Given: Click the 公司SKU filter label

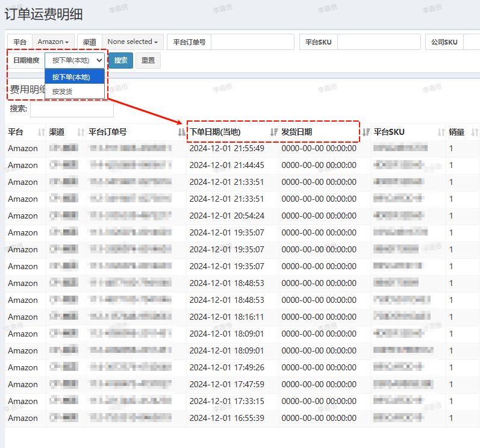Looking at the screenshot, I should coord(444,42).
